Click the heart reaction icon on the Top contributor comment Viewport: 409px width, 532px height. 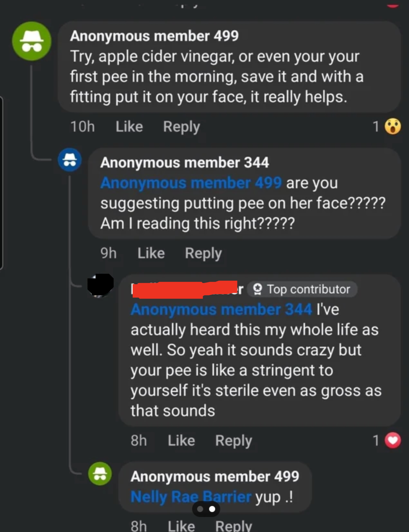pyautogui.click(x=392, y=441)
